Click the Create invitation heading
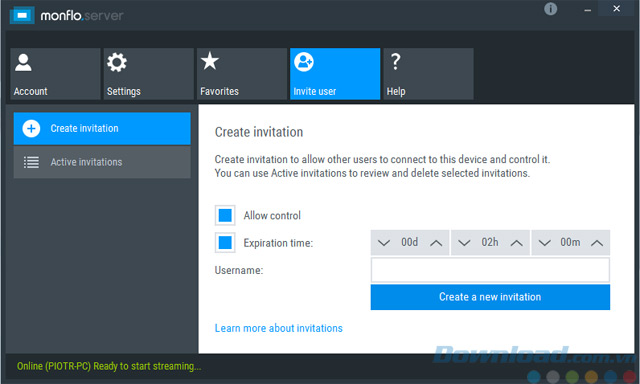 259,132
